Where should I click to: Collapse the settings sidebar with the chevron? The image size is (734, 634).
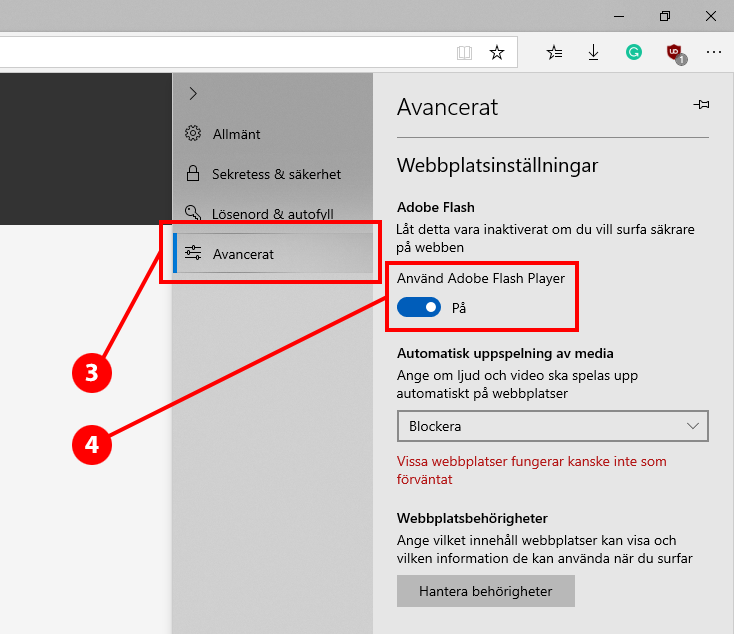click(x=193, y=93)
